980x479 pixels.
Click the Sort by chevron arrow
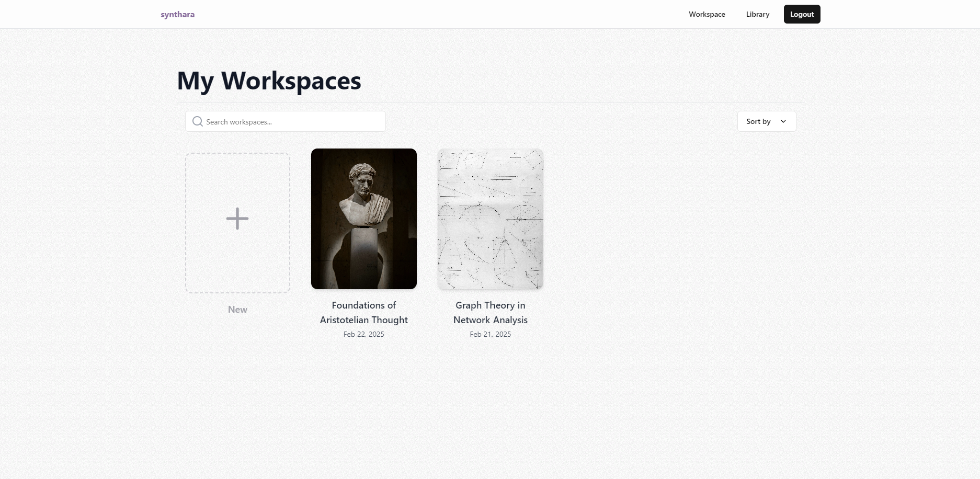[x=783, y=121]
